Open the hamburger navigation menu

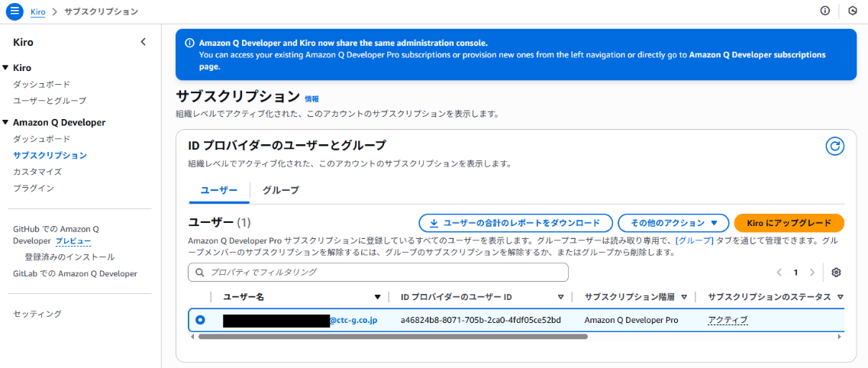coord(14,11)
